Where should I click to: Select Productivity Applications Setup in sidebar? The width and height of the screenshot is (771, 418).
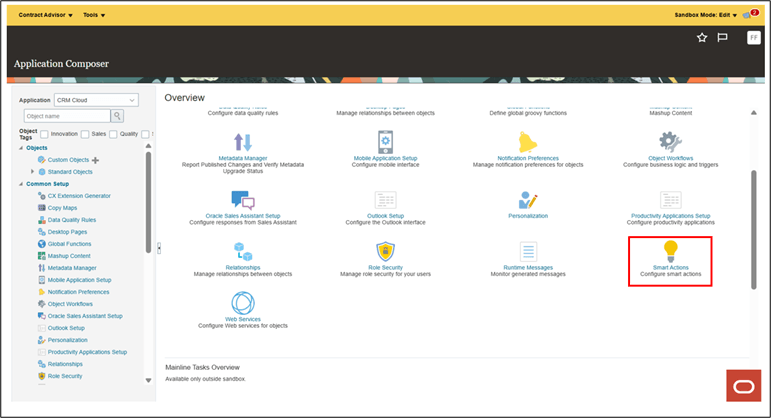pos(88,352)
